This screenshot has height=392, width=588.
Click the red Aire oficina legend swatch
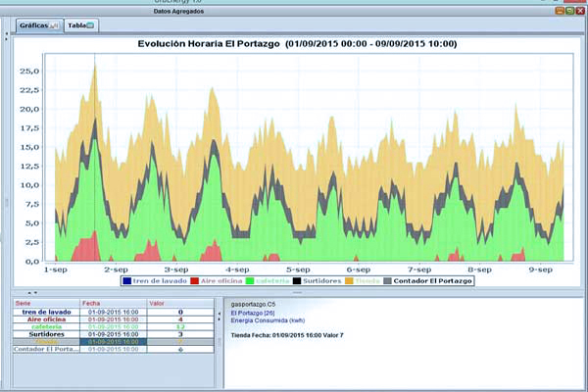click(195, 281)
